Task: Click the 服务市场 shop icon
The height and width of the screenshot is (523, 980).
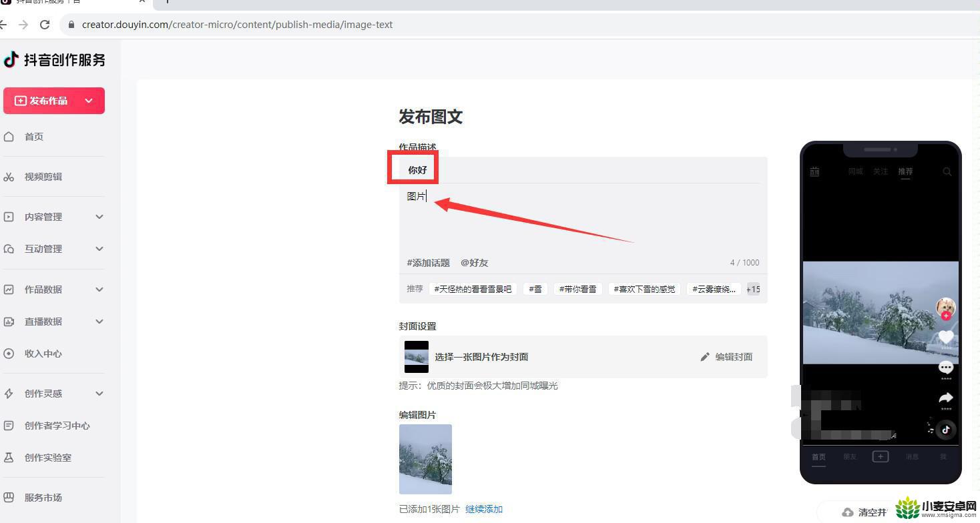Action: [9, 498]
